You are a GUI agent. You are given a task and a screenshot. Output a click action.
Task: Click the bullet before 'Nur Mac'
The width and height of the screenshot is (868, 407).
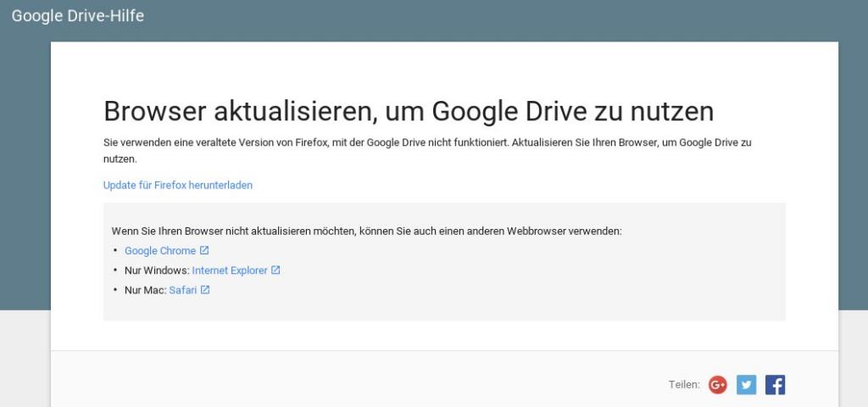(x=114, y=290)
